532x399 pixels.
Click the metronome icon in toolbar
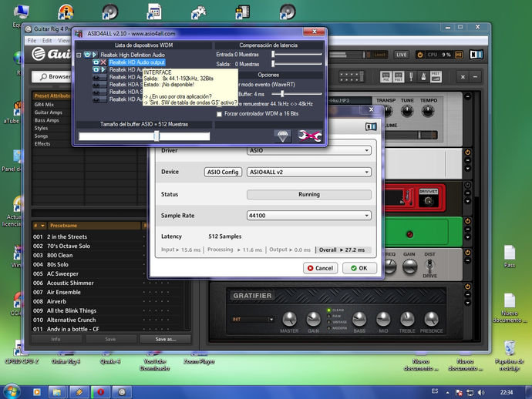coord(423,76)
